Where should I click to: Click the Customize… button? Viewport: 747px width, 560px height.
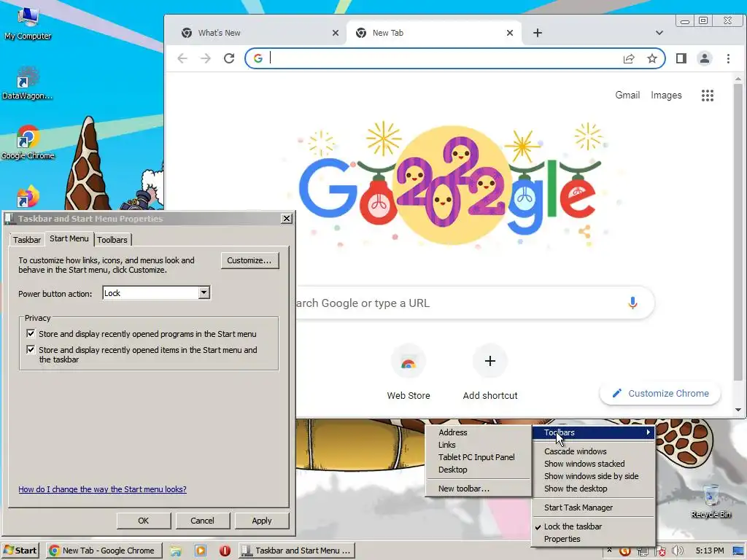click(249, 260)
